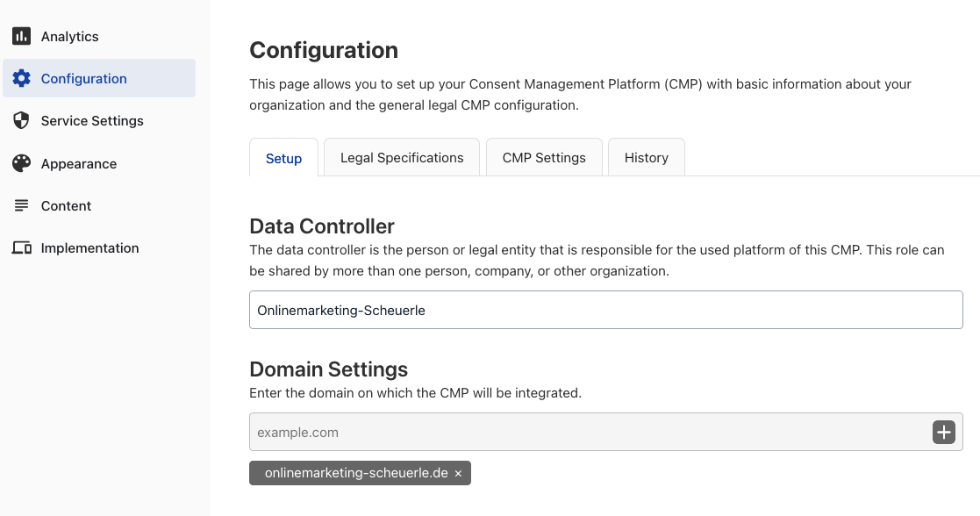Select the onlinemarketing-scheuerle.de domain tag text
The width and height of the screenshot is (980, 516).
click(x=356, y=473)
